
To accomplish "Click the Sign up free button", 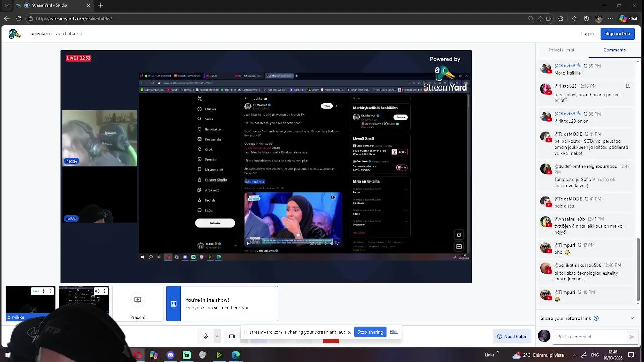I will pos(617,34).
